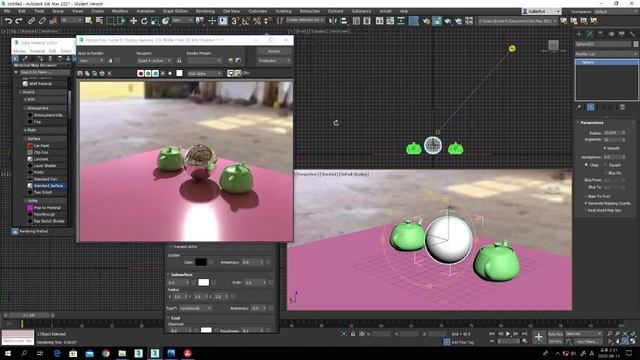The width and height of the screenshot is (640, 360).
Task: Open the Material Editor toolbar icon
Action: click(413, 21)
